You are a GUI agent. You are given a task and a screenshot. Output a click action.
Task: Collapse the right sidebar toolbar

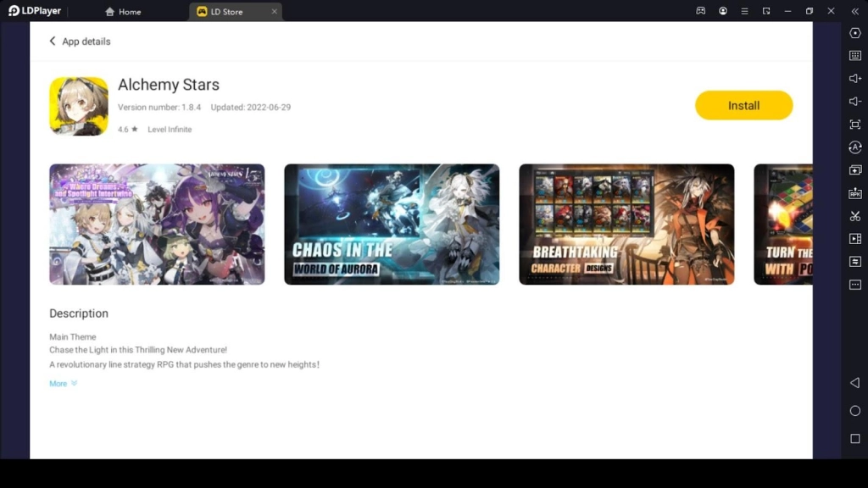854,12
